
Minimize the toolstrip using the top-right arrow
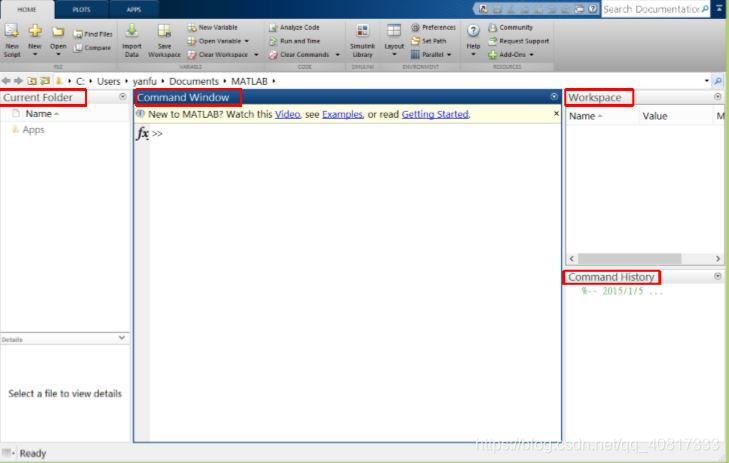(719, 8)
